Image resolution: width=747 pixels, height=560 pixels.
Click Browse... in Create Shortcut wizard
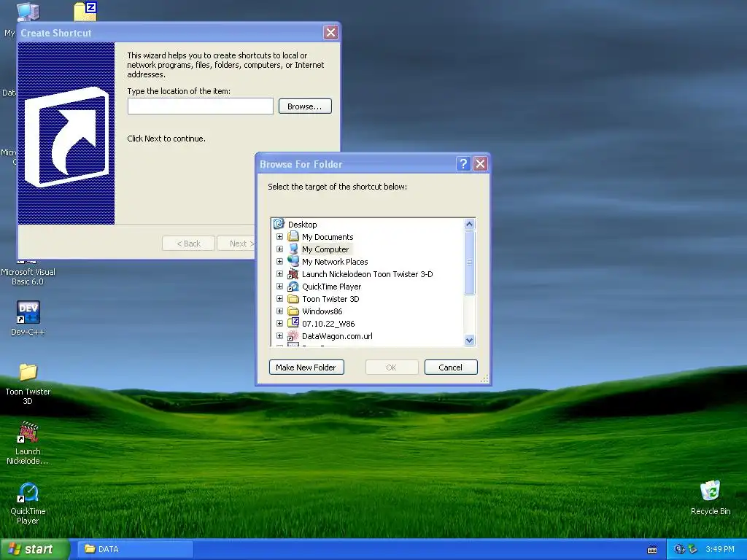click(x=305, y=106)
